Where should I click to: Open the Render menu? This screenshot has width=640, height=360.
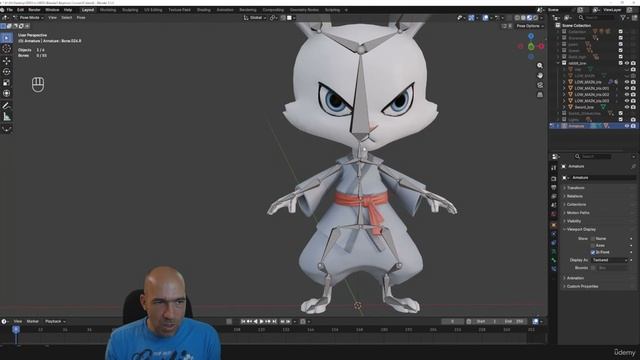34,10
